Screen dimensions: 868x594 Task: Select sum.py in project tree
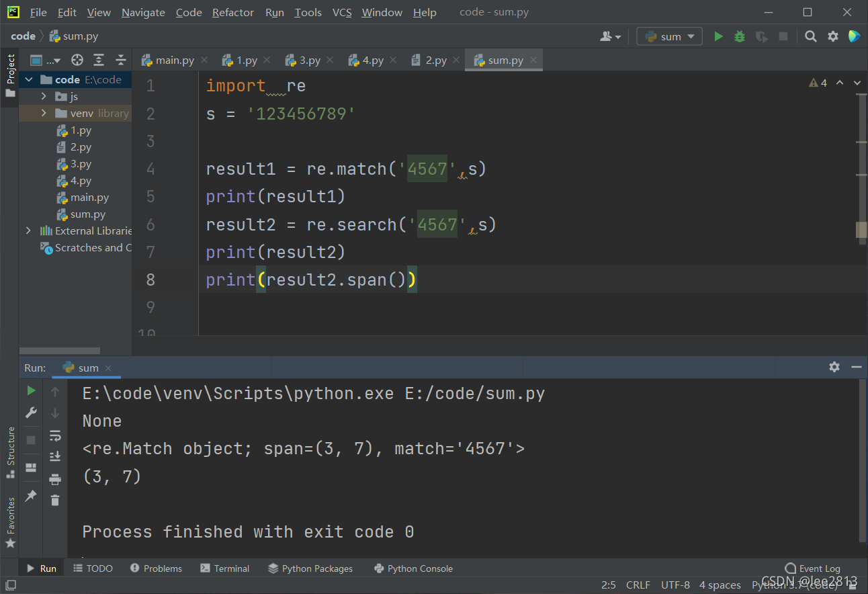click(x=81, y=214)
